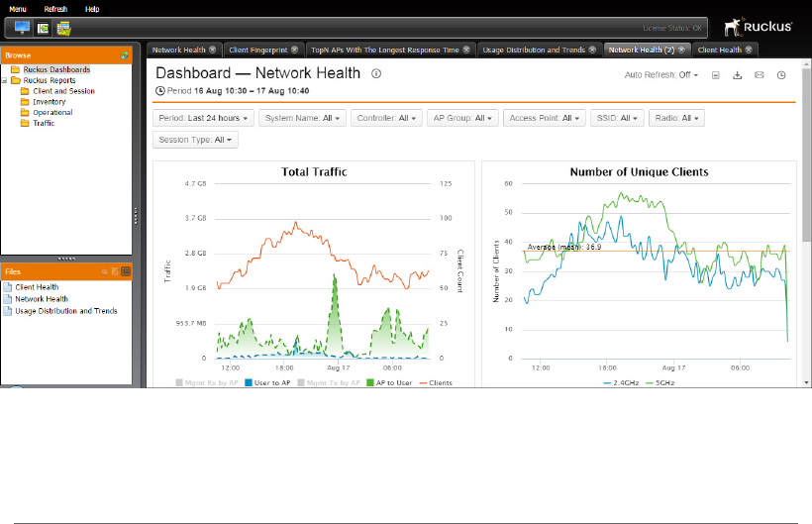Open the Session Type filter dropdown
This screenshot has height=524, width=812.
tap(195, 140)
